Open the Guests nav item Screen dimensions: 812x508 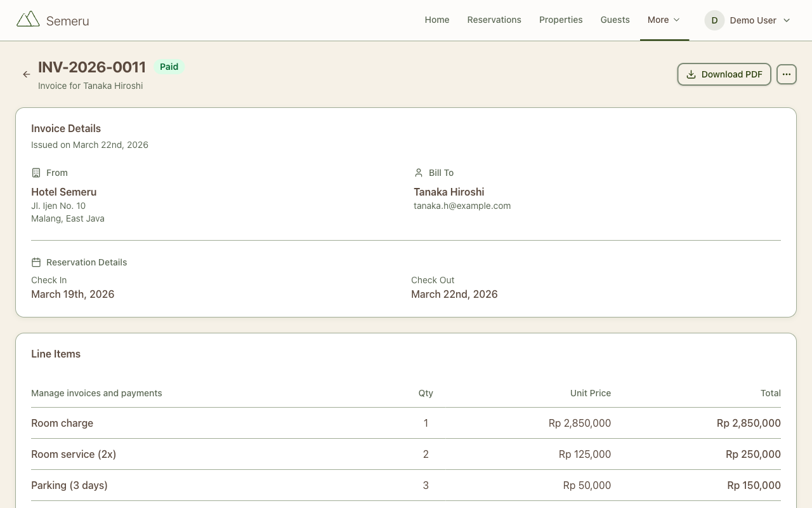[x=615, y=20]
